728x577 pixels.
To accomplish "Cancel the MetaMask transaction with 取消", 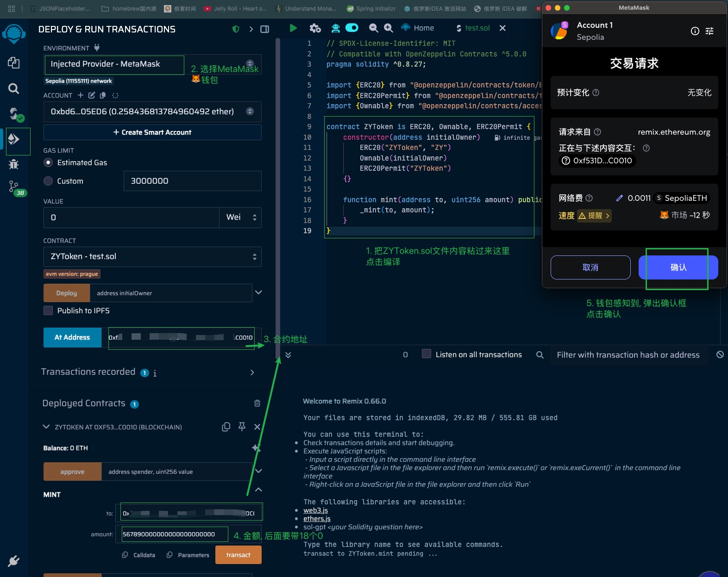I will click(x=590, y=267).
